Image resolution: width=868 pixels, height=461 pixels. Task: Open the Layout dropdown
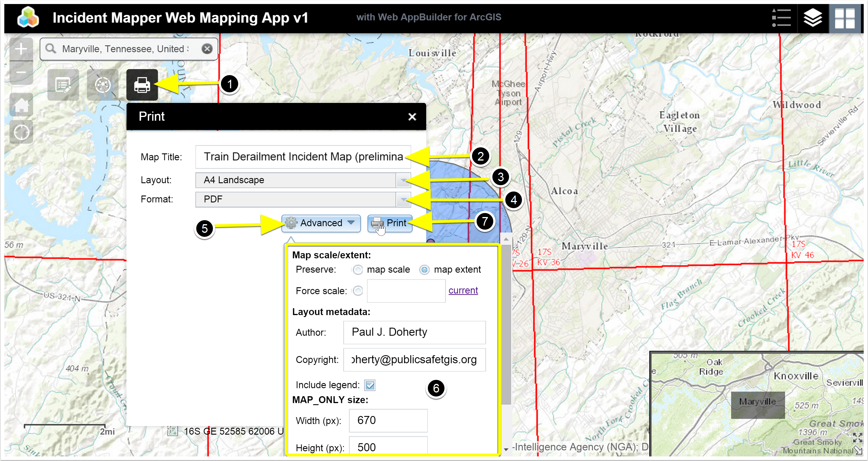click(403, 180)
